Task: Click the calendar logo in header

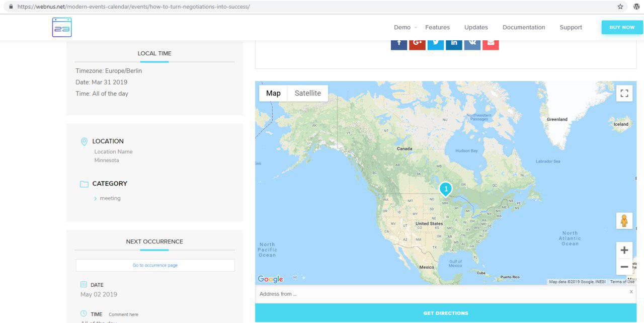Action: click(x=62, y=27)
